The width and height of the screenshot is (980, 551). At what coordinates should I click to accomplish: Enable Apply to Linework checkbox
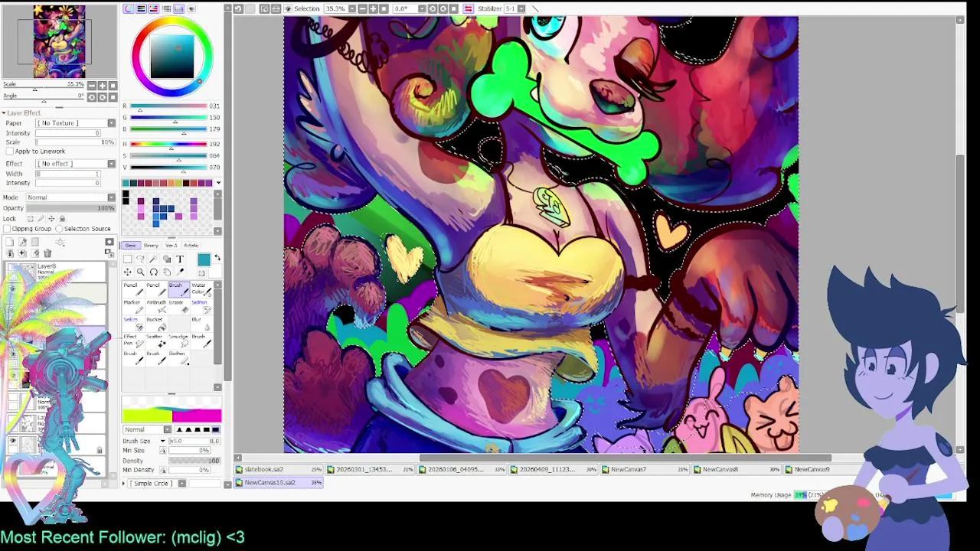pyautogui.click(x=10, y=152)
